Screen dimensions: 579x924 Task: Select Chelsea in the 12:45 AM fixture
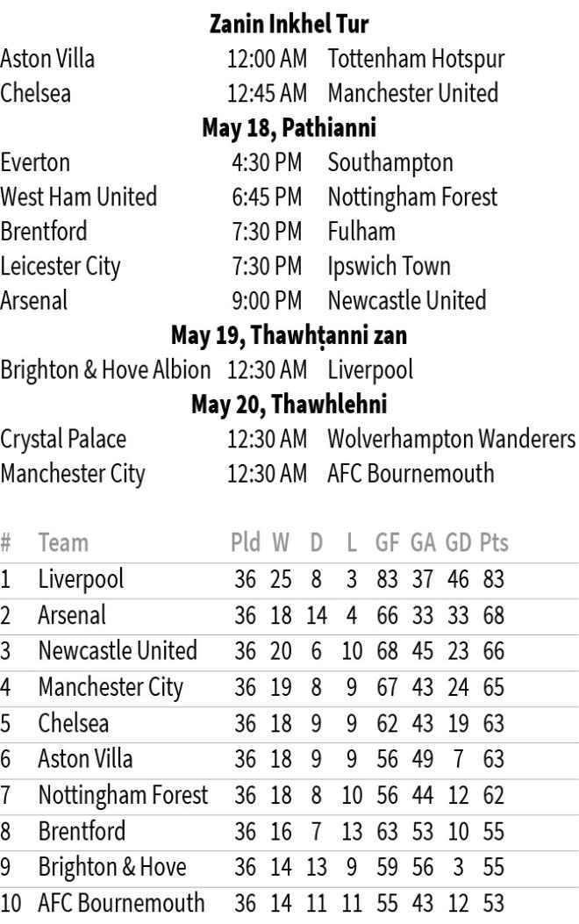point(36,93)
